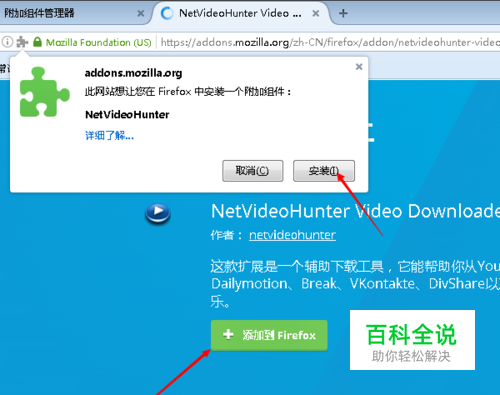The image size is (500, 395).
Task: Click the NetVideoHunter blue play icon
Action: click(x=158, y=213)
